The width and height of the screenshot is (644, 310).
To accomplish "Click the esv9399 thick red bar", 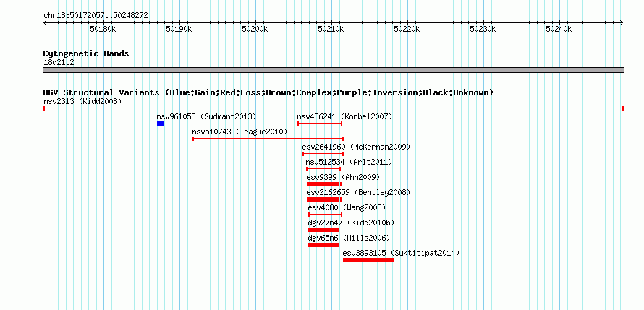I will click(323, 184).
